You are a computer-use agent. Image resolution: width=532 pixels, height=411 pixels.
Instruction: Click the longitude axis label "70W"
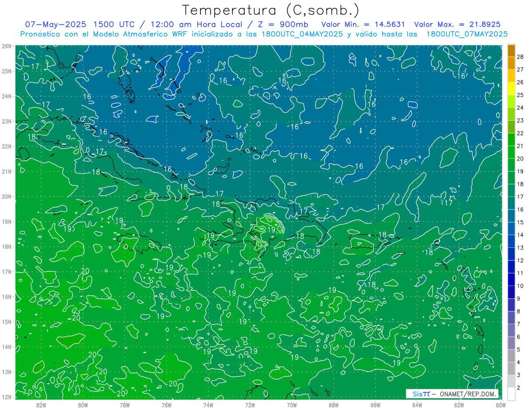pyautogui.click(x=292, y=405)
